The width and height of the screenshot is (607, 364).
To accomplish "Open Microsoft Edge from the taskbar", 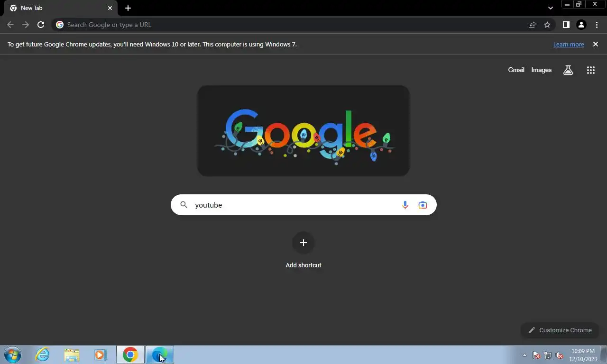I will [x=160, y=355].
